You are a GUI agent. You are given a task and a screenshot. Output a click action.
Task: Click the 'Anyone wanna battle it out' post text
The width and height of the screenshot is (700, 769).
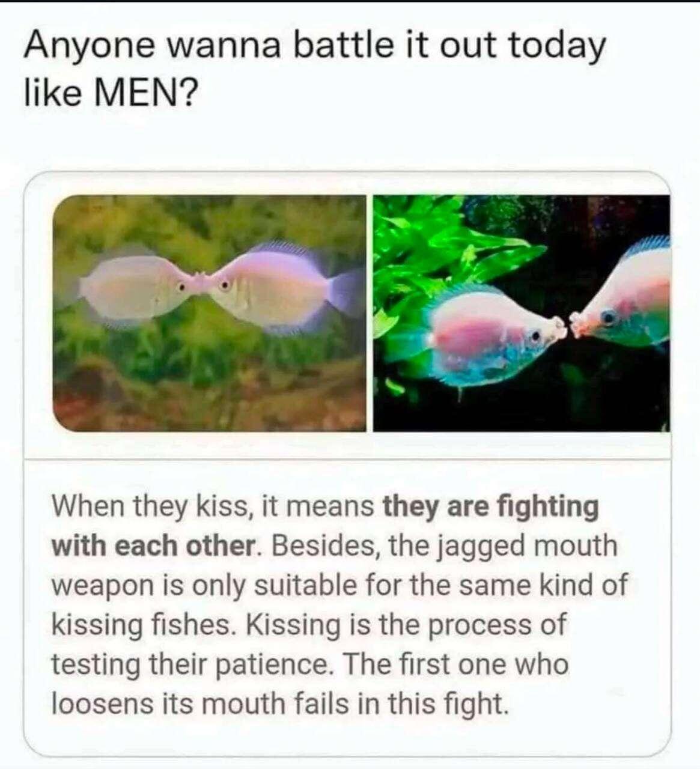(314, 68)
